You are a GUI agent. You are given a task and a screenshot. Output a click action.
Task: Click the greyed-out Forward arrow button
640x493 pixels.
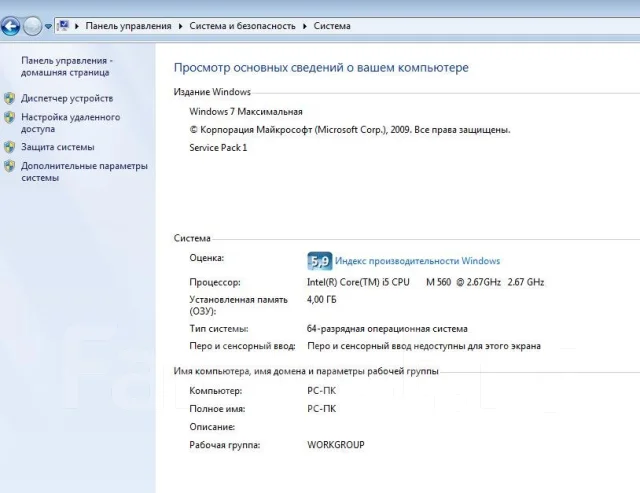(32, 26)
